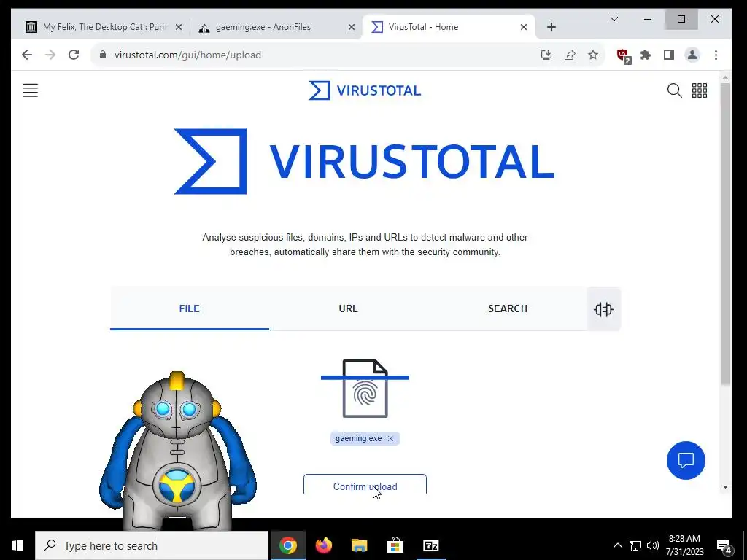Viewport: 747px width, 560px height.
Task: Bookmark this page with the star
Action: [593, 55]
